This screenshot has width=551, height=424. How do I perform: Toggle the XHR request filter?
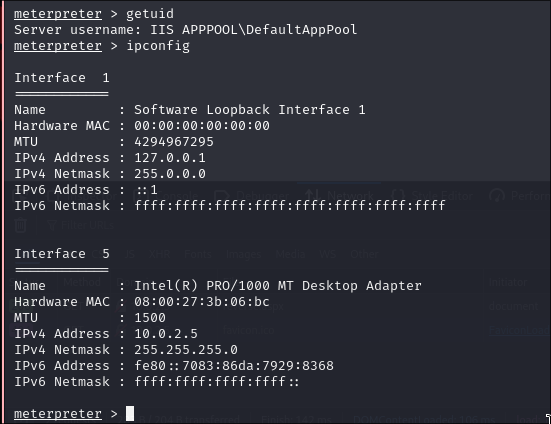pos(160,254)
